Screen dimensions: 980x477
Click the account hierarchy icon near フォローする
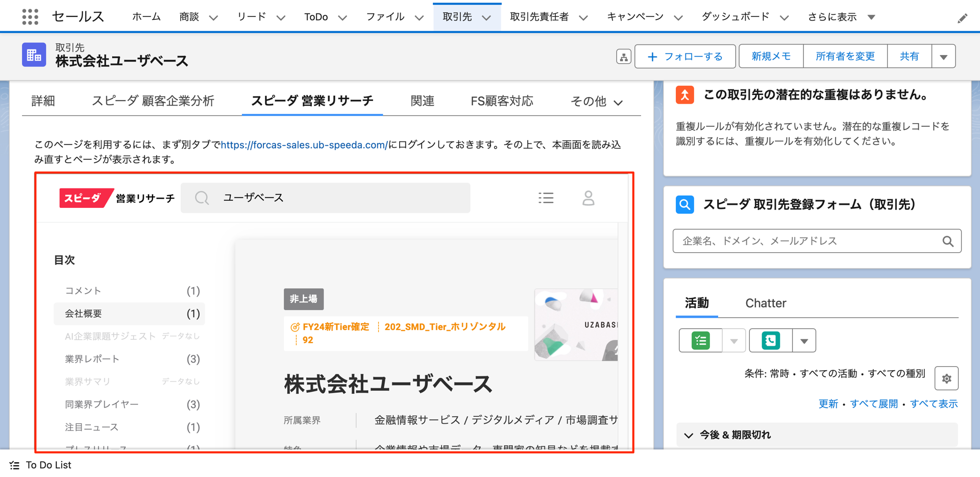[623, 56]
